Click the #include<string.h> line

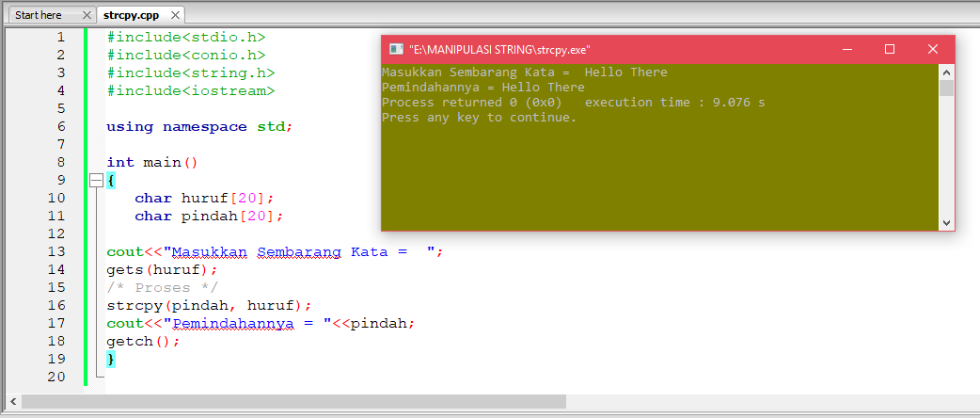pyautogui.click(x=191, y=73)
